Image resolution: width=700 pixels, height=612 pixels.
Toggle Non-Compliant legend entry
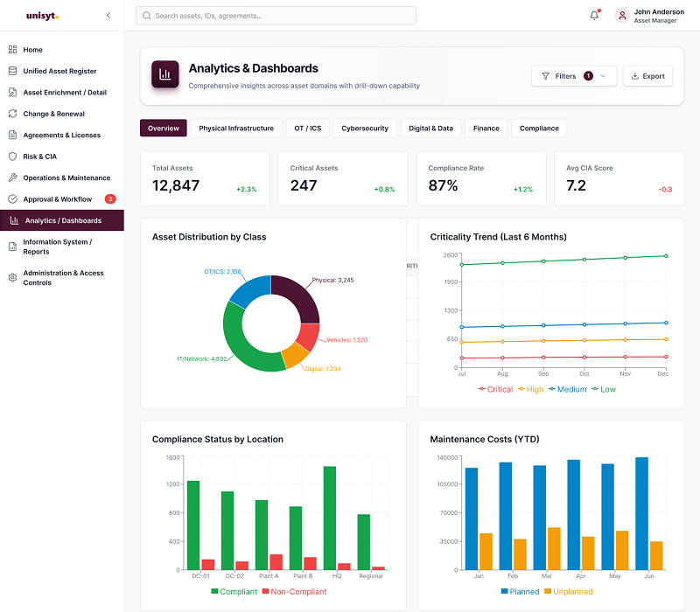point(294,592)
